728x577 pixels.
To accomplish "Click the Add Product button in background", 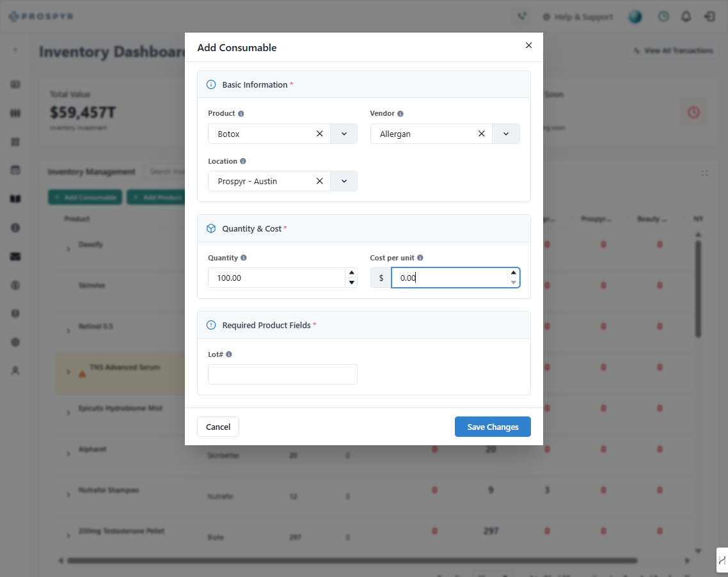I will click(156, 197).
